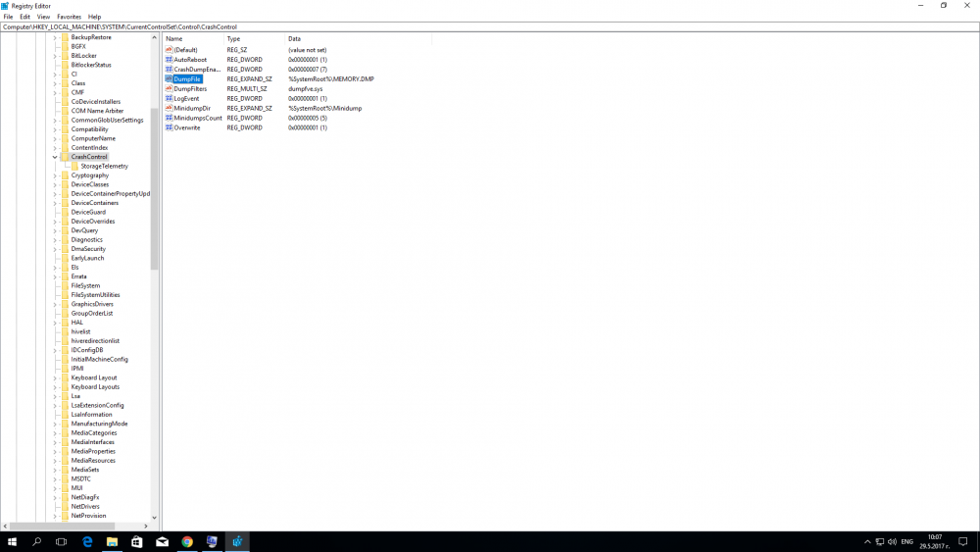
Task: Click the MinidumpDir string icon
Action: tap(169, 108)
